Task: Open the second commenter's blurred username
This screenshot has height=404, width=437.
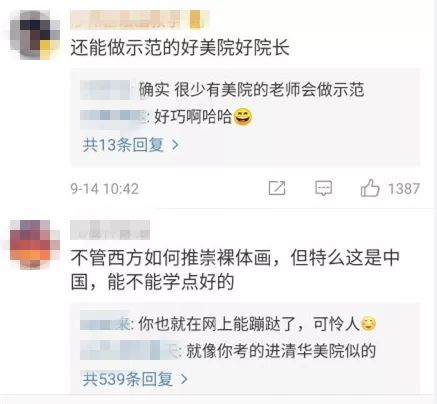Action: pos(110,230)
